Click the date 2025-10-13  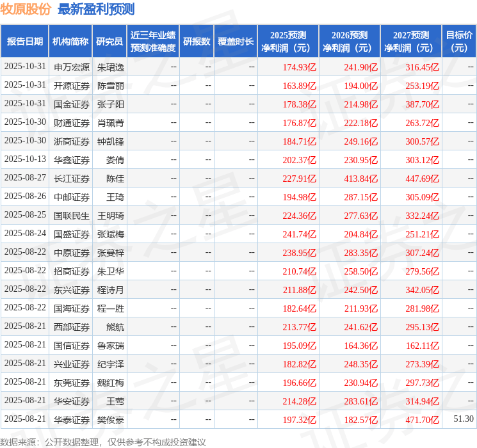pyautogui.click(x=25, y=159)
